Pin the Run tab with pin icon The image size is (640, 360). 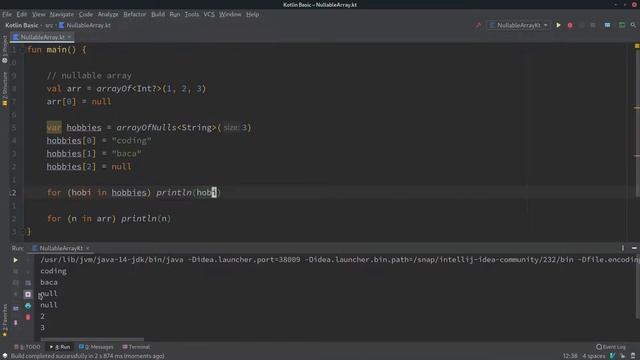[16, 322]
